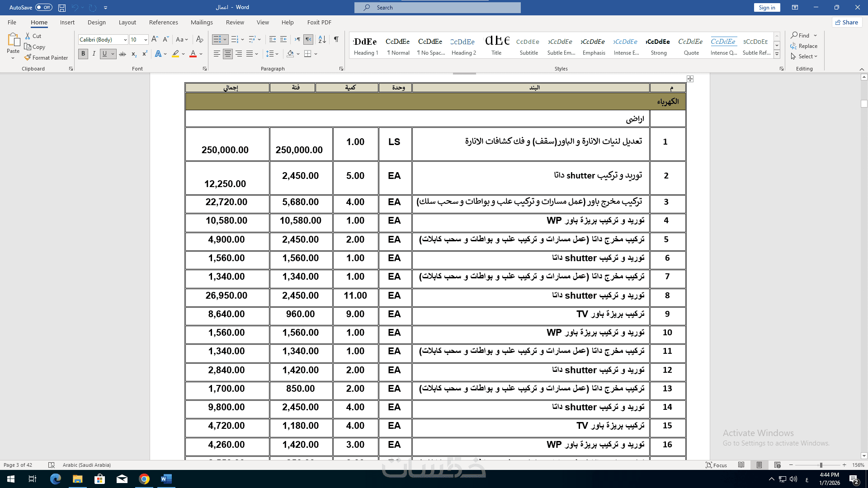Apply strikethrough formatting

(123, 54)
